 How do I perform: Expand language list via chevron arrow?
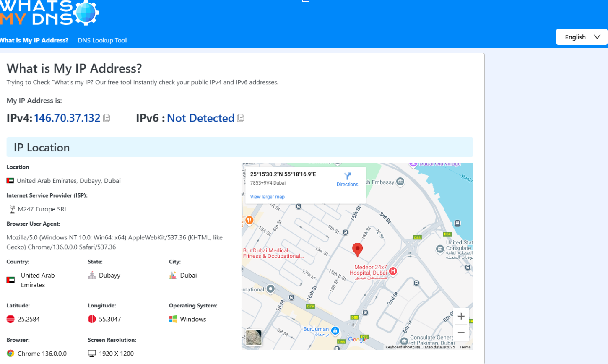coord(597,37)
